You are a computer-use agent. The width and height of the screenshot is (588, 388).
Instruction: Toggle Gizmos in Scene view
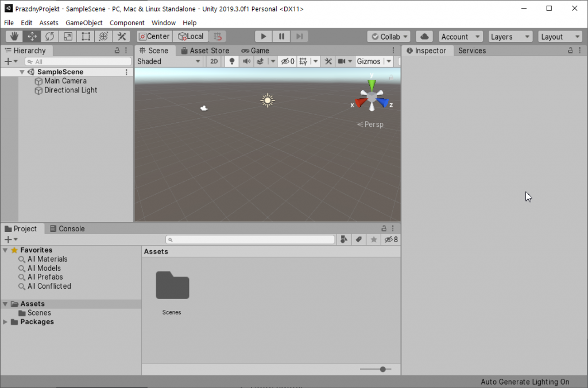coord(369,61)
